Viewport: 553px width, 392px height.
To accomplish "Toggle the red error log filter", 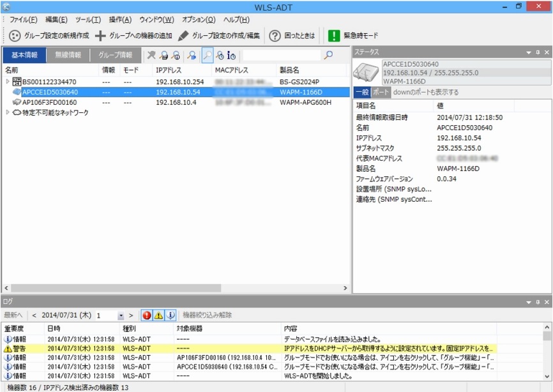I will [x=147, y=315].
